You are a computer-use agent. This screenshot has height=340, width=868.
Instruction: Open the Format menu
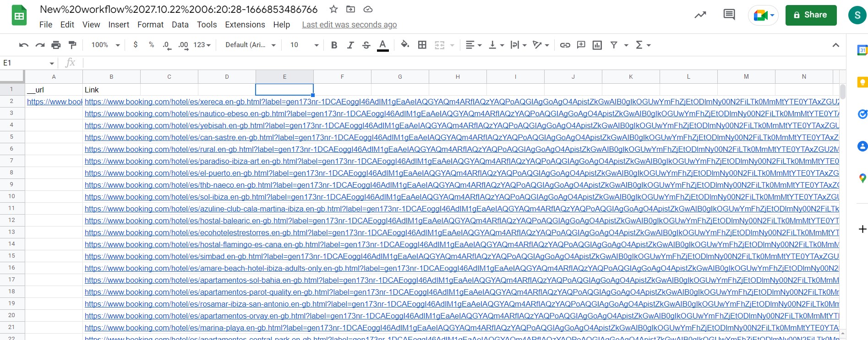tap(150, 25)
